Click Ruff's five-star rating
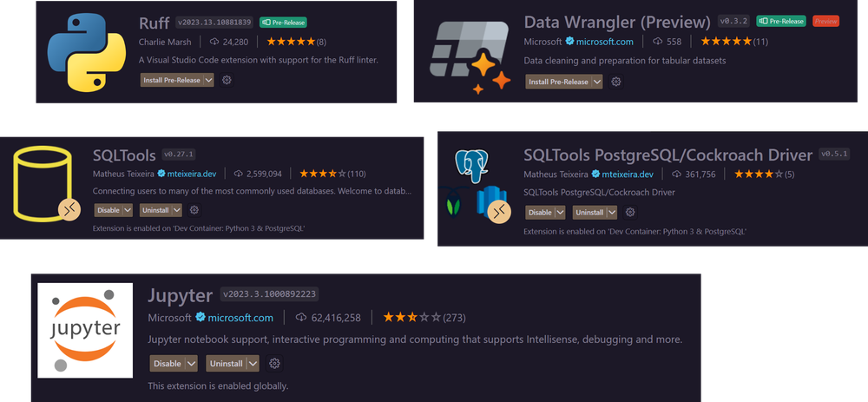Image resolution: width=868 pixels, height=402 pixels. point(291,42)
